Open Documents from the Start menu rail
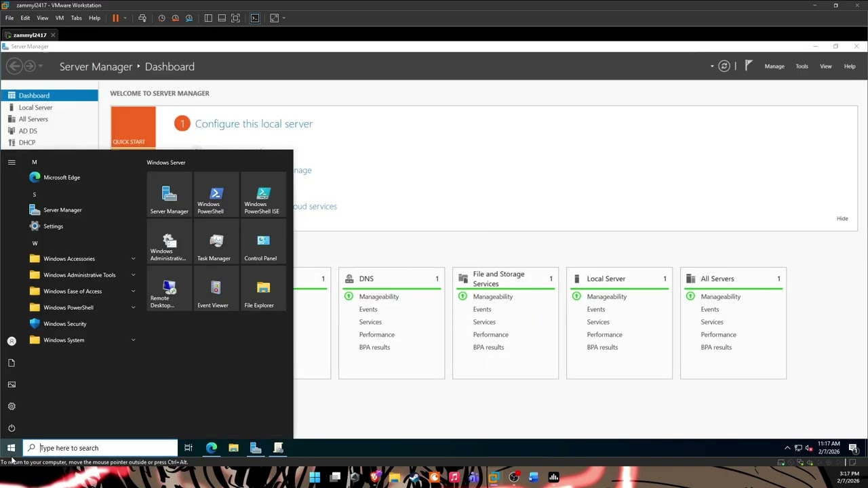 (x=12, y=363)
